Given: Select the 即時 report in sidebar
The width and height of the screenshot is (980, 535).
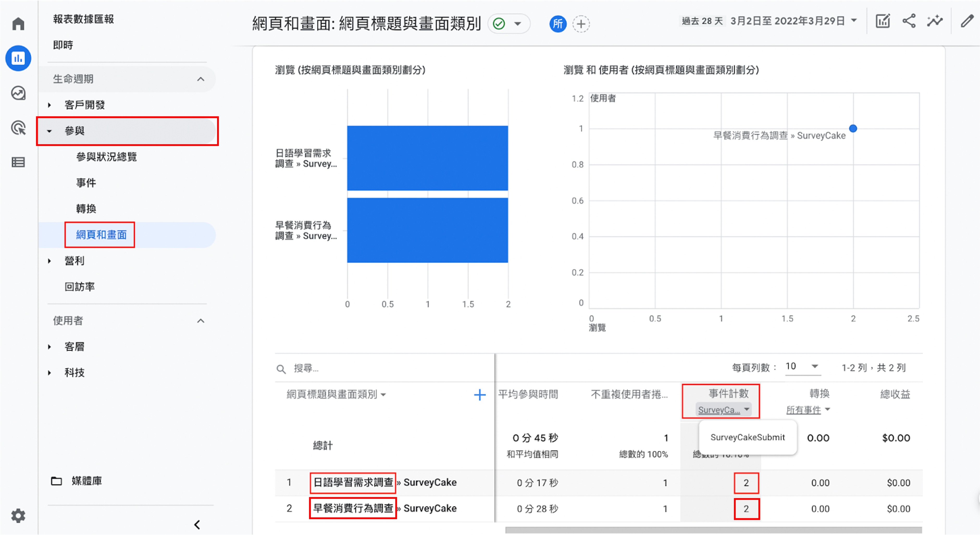Looking at the screenshot, I should 63,45.
